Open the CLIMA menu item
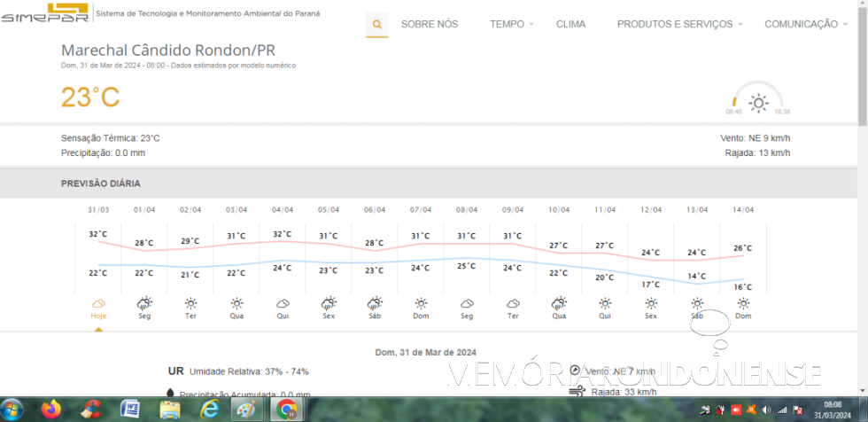This screenshot has height=422, width=868. tap(570, 24)
